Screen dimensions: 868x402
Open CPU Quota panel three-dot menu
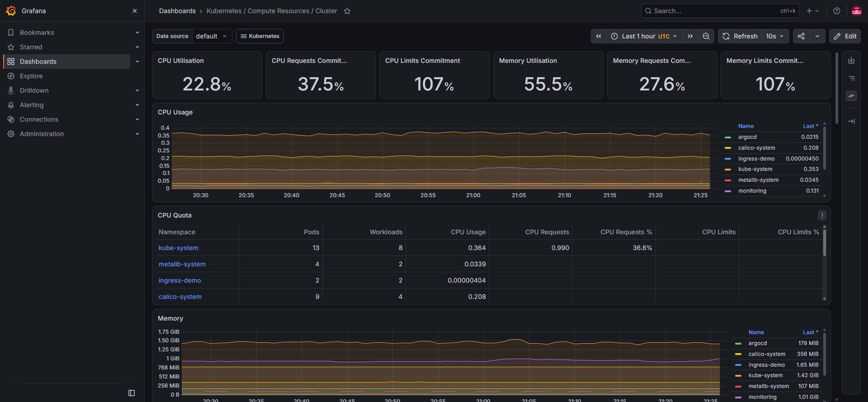(822, 215)
